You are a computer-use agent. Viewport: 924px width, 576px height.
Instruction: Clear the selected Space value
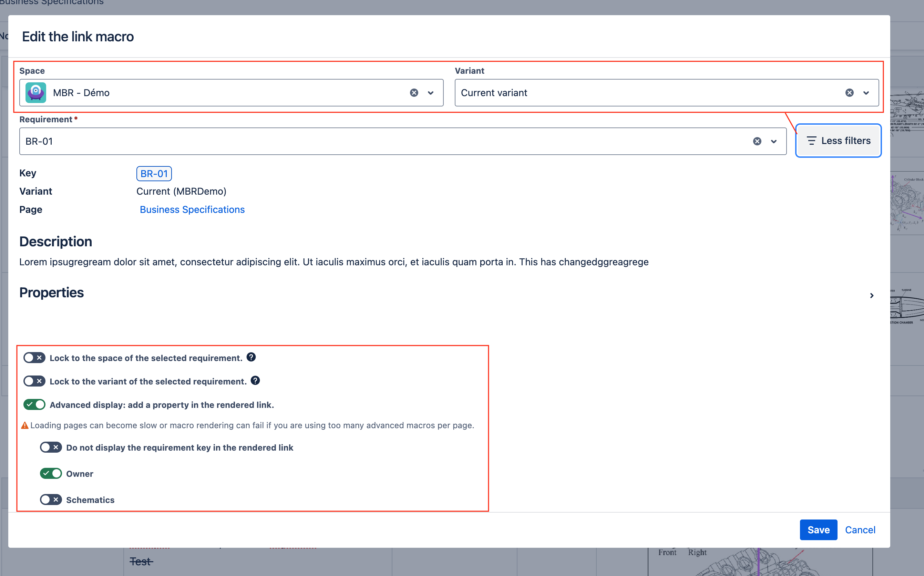coord(414,93)
